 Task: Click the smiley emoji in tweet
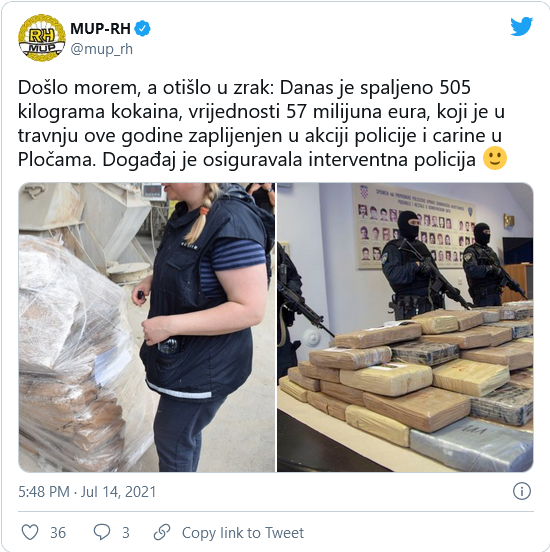[x=495, y=159]
